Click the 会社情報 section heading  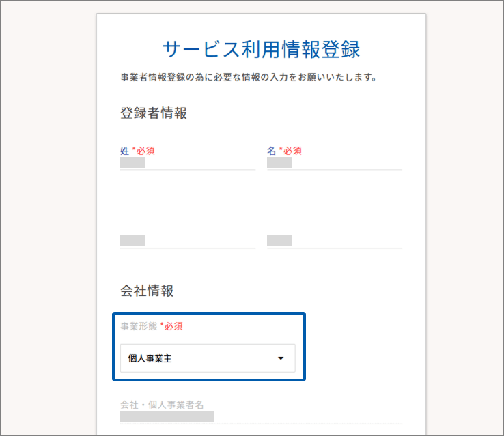[147, 291]
